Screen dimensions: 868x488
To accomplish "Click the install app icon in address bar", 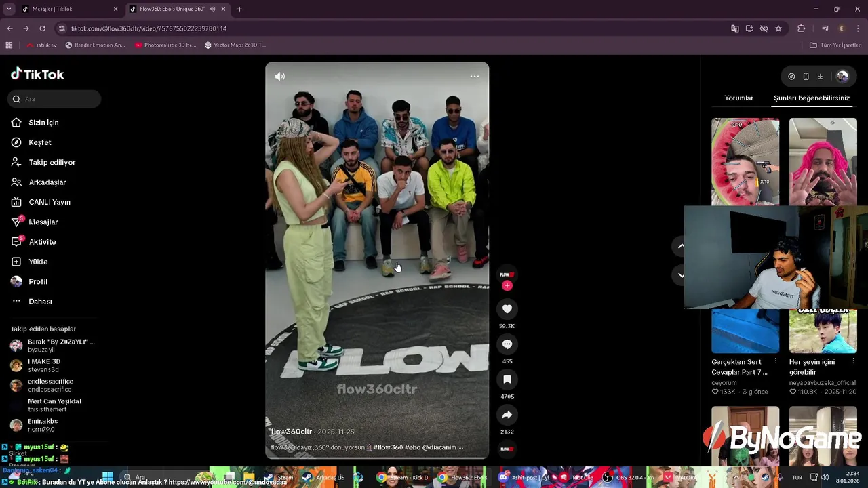I will pos(749,28).
